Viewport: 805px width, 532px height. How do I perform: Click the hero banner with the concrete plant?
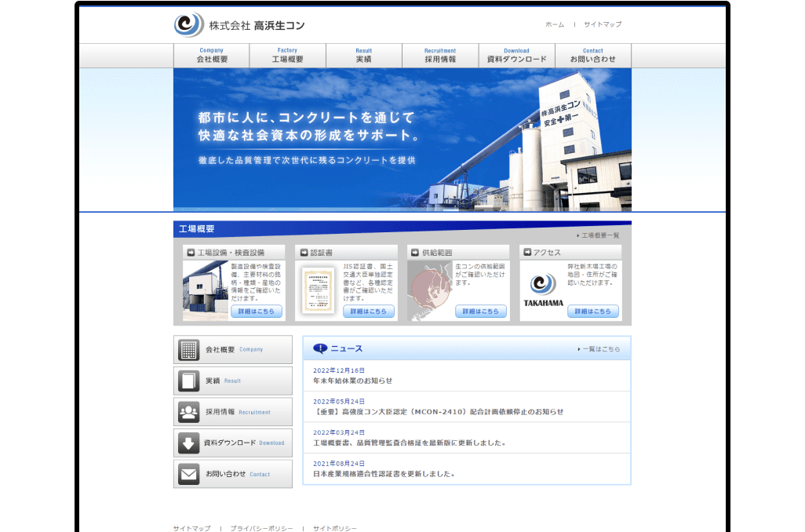tap(402, 140)
